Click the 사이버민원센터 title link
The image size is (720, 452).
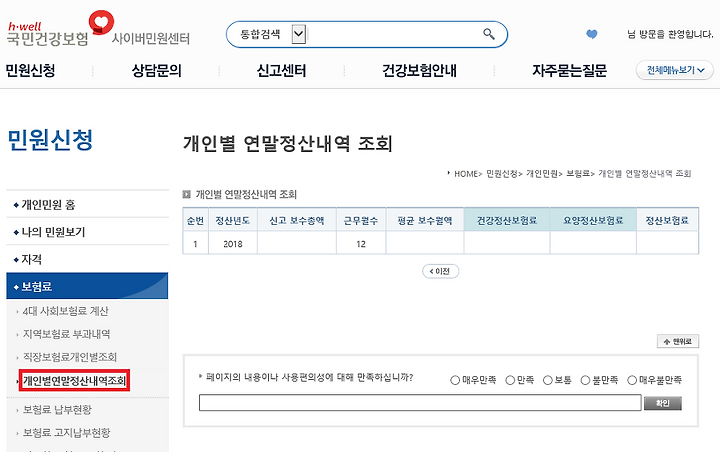[151, 39]
